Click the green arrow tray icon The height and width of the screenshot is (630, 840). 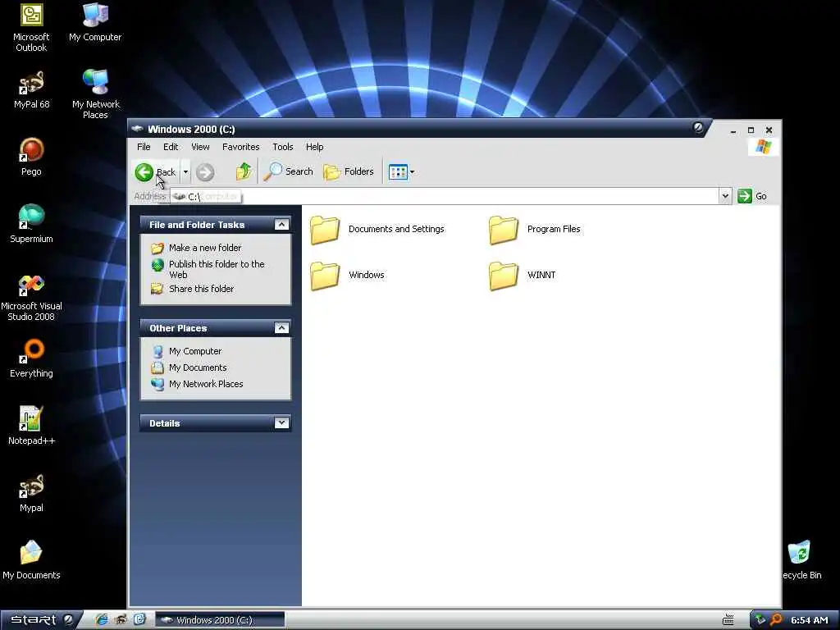(x=760, y=620)
